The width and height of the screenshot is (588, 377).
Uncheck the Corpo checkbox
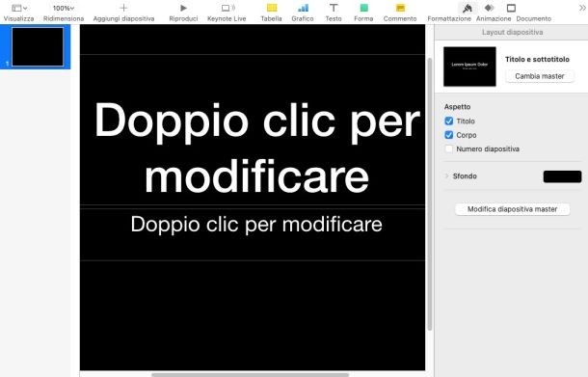pyautogui.click(x=449, y=135)
